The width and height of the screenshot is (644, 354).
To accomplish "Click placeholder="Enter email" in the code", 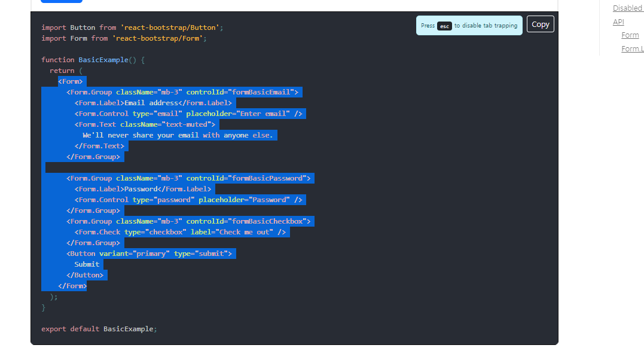I will (238, 114).
